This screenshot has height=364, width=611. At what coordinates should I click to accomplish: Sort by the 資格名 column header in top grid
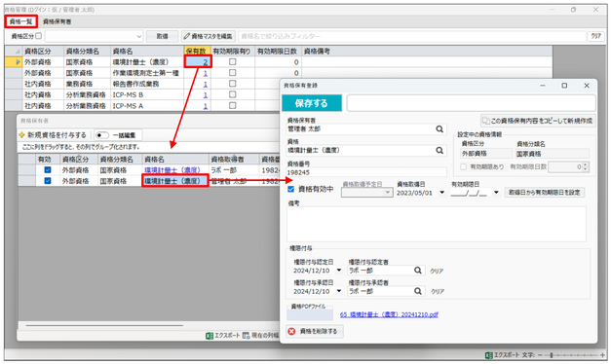(147, 51)
